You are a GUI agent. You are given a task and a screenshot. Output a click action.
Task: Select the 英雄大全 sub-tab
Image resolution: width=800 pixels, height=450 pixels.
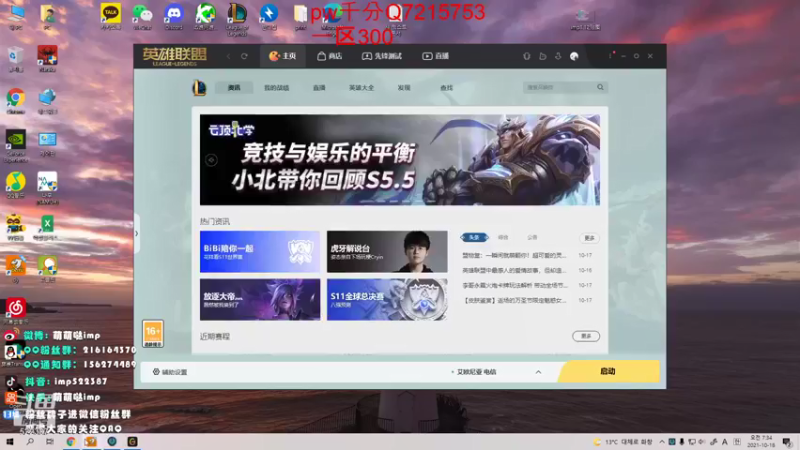pyautogui.click(x=361, y=88)
